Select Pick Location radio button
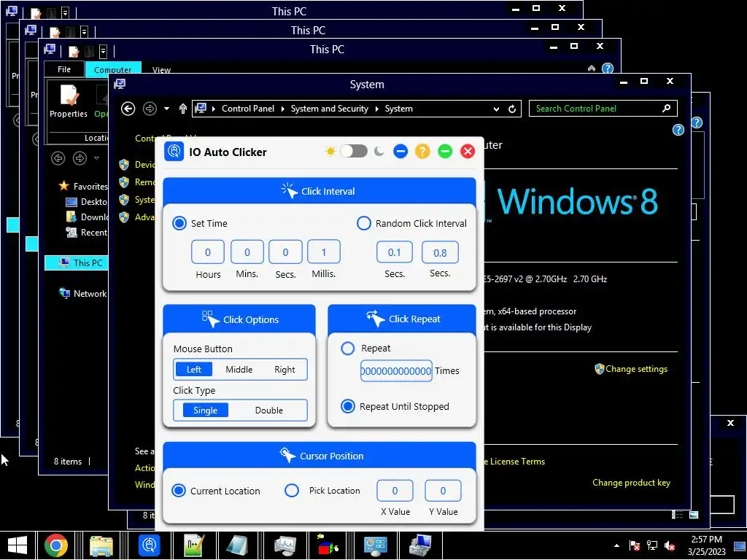The image size is (747, 560). coord(292,491)
